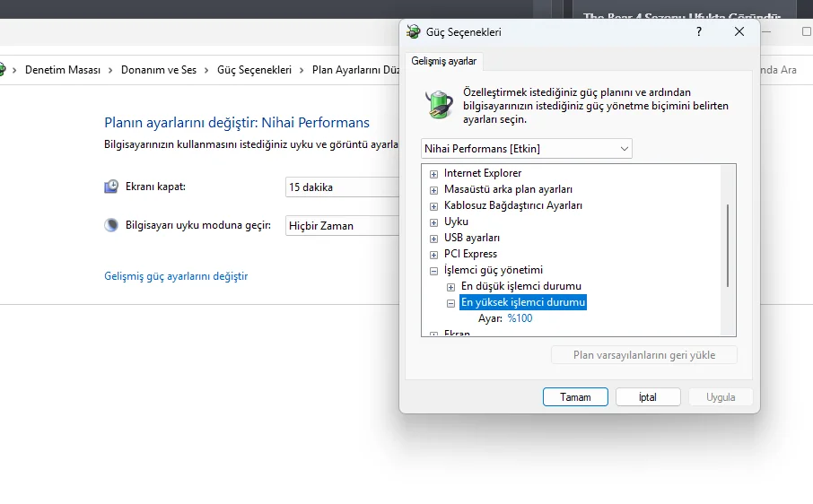813x504 pixels.
Task: Open chevron after Denetim Masası breadcrumb
Action: (110, 71)
